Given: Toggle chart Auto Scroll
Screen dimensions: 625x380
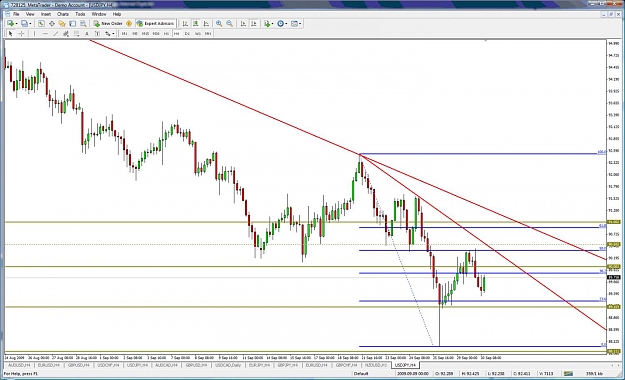Looking at the screenshot, I should pos(243,24).
